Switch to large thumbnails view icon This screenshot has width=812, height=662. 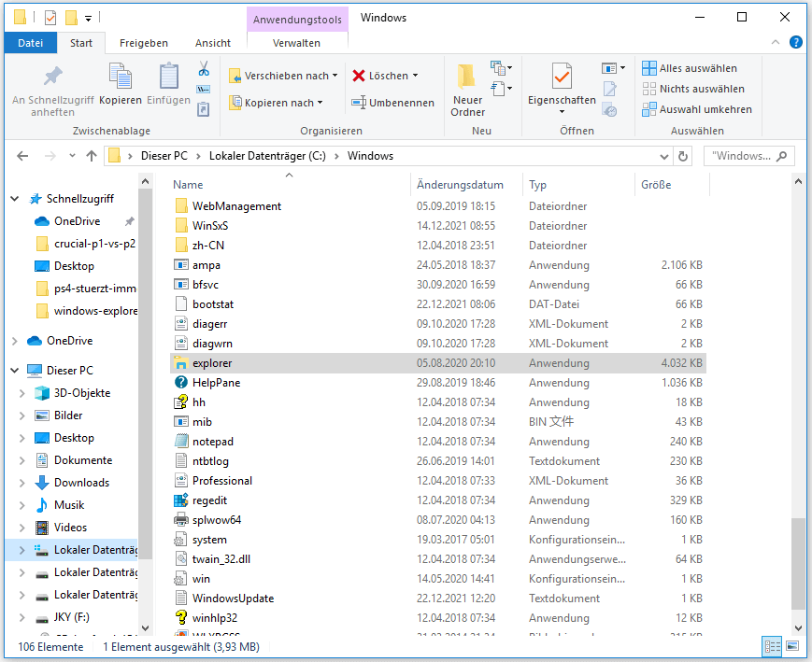click(792, 646)
